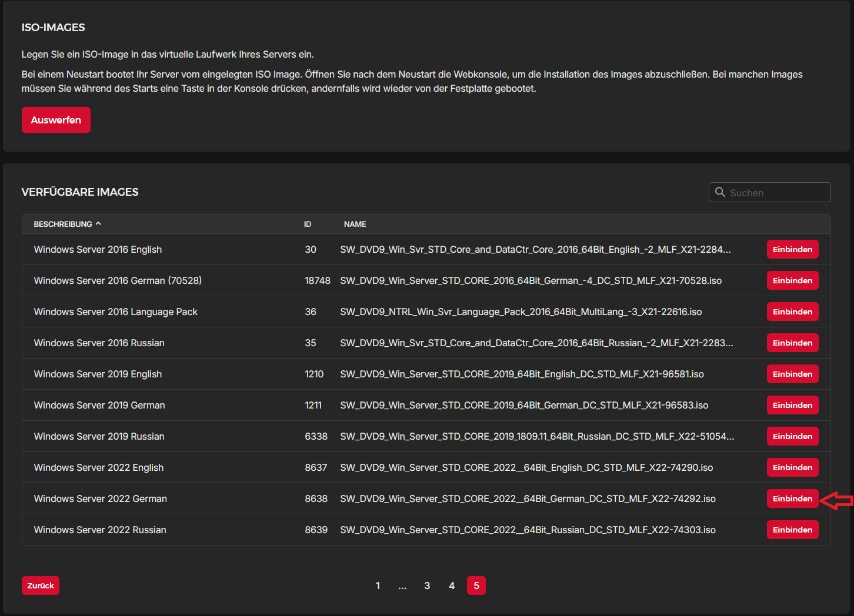This screenshot has width=854, height=616.
Task: Click Einbinden for Windows Server 2019 English
Action: tap(792, 374)
